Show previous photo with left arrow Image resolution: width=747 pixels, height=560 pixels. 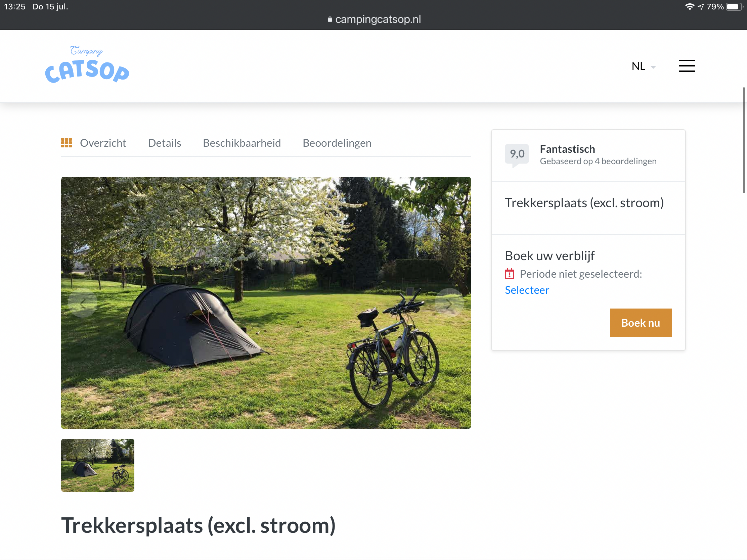[83, 304]
